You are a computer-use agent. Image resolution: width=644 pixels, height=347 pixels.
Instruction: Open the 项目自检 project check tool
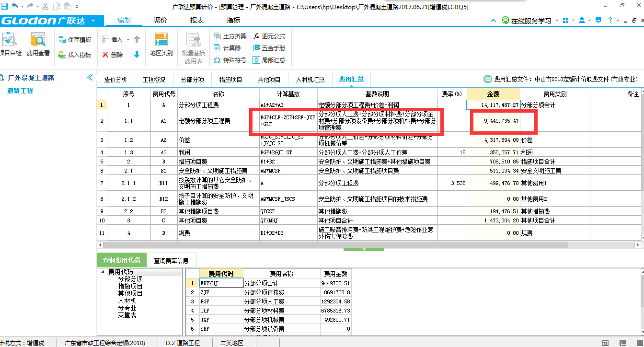click(10, 45)
